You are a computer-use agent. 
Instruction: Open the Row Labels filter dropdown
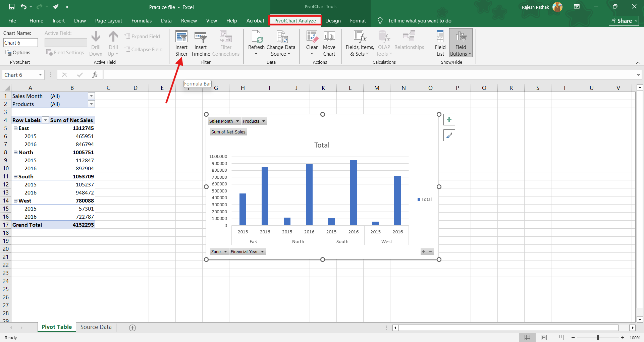(x=45, y=120)
